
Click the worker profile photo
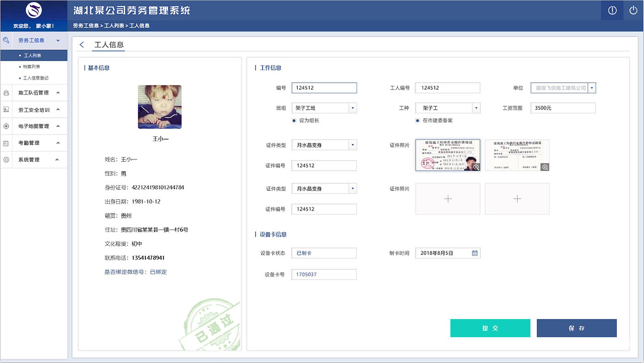(160, 107)
